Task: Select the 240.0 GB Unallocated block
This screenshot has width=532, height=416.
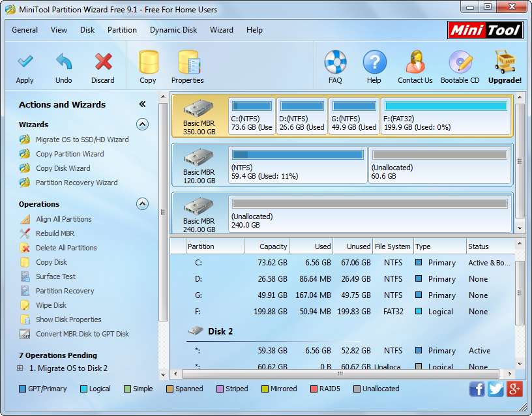Action: coord(370,214)
